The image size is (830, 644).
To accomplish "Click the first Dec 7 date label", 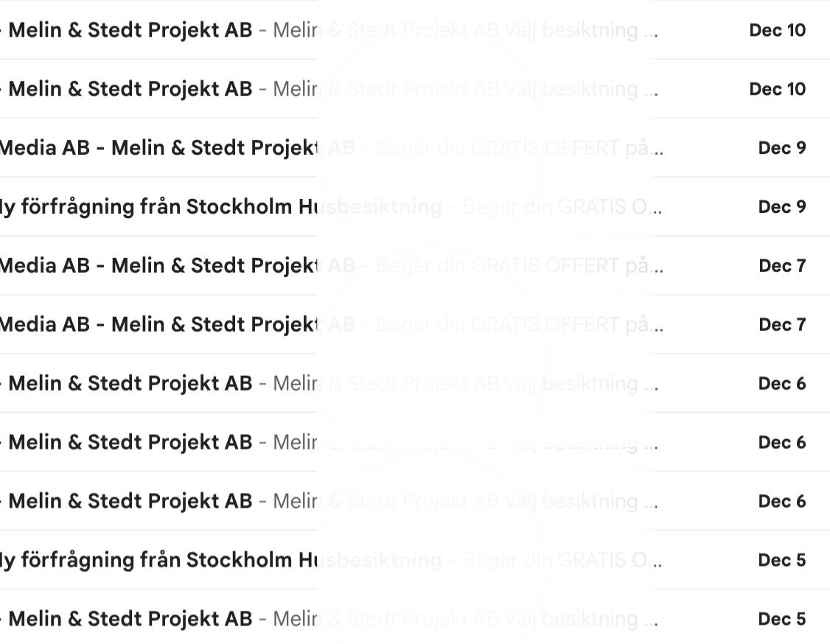I will coord(782,266).
